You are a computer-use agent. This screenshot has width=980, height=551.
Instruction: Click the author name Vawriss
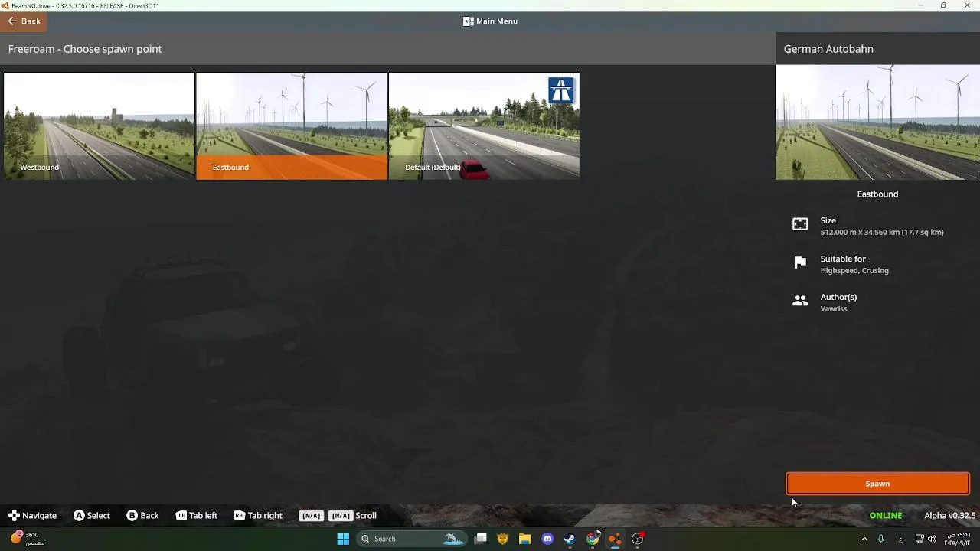pos(834,309)
